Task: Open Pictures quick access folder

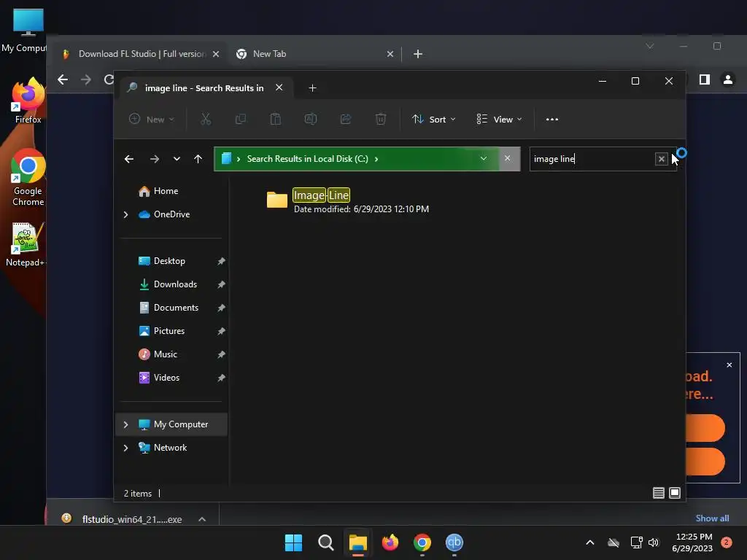Action: (169, 331)
